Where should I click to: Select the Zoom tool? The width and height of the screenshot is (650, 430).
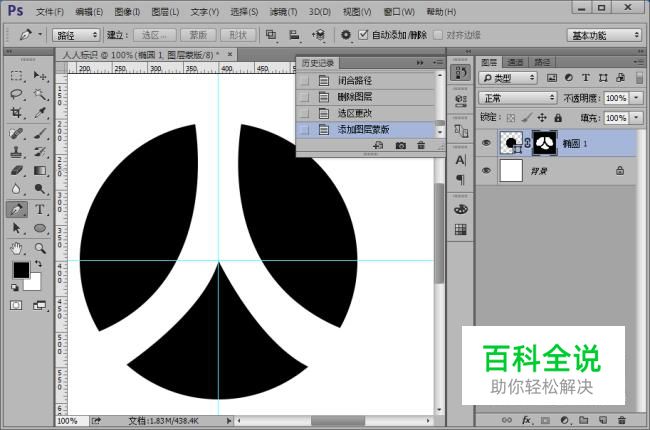(40, 248)
